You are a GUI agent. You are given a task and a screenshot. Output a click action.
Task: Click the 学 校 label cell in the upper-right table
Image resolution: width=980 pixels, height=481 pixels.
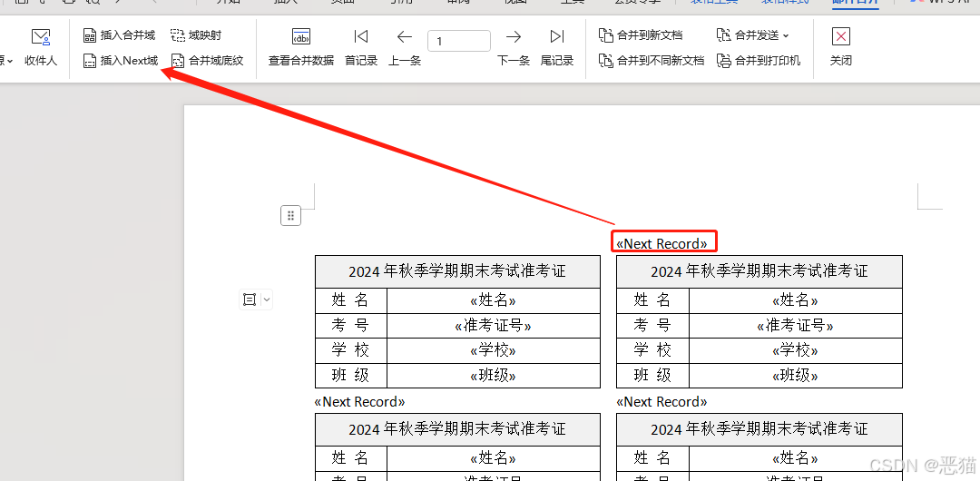click(652, 351)
